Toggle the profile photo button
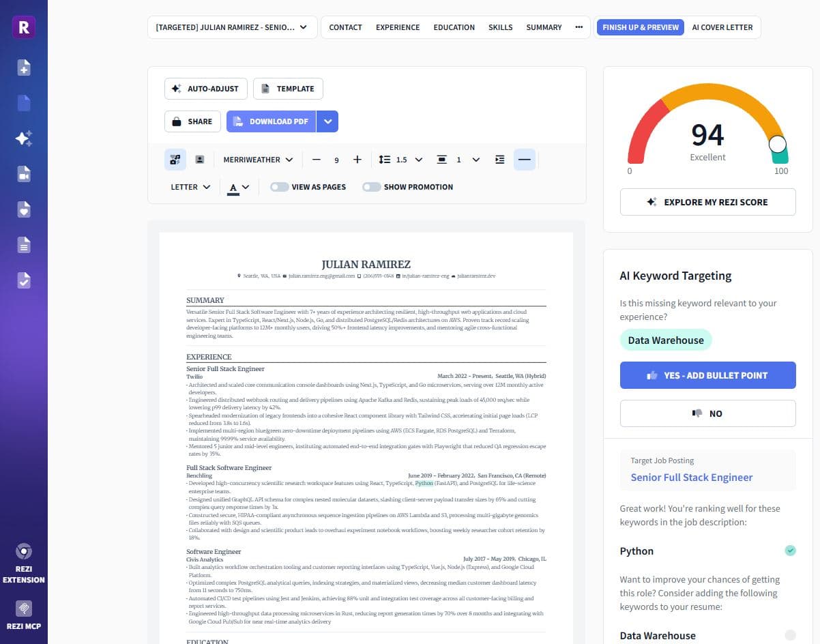The height and width of the screenshot is (644, 820). pyautogui.click(x=200, y=160)
